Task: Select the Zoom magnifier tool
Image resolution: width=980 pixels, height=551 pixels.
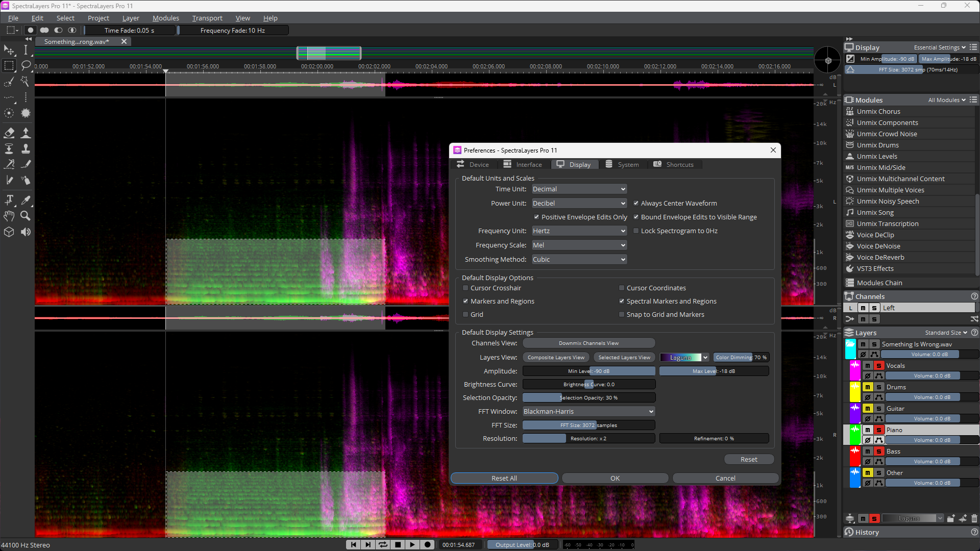Action: point(26,216)
